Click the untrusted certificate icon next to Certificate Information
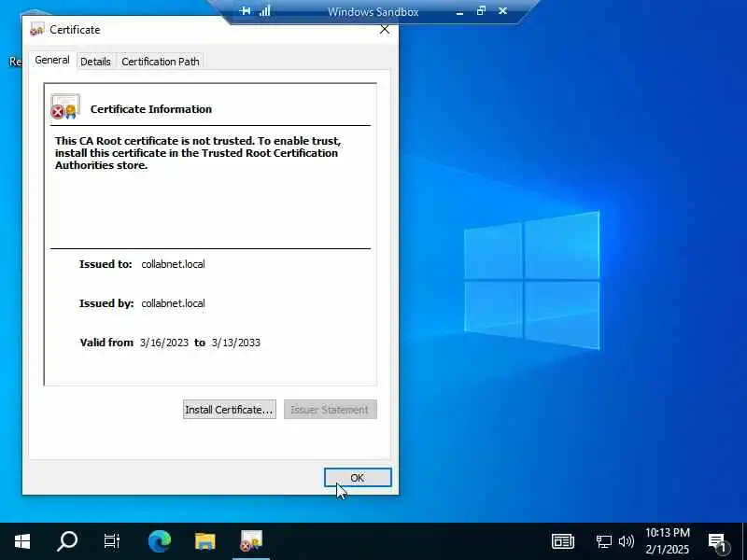This screenshot has height=560, width=747. click(x=65, y=106)
